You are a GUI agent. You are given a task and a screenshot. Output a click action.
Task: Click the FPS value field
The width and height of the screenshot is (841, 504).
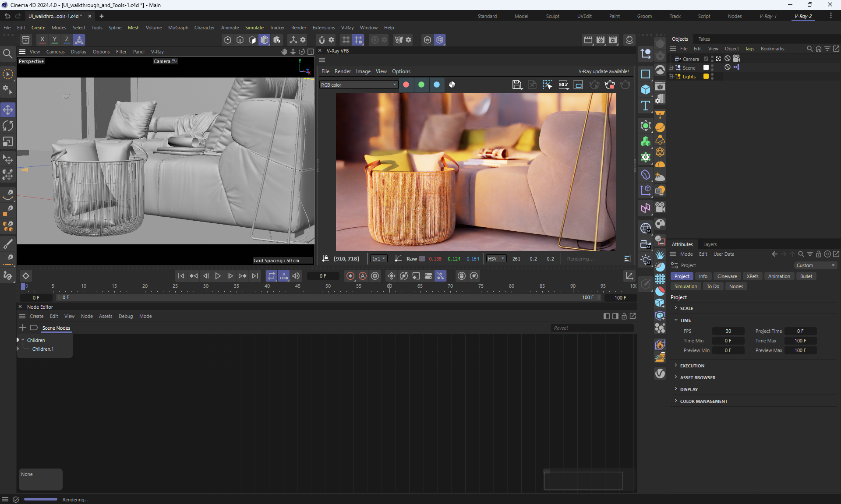[728, 331]
